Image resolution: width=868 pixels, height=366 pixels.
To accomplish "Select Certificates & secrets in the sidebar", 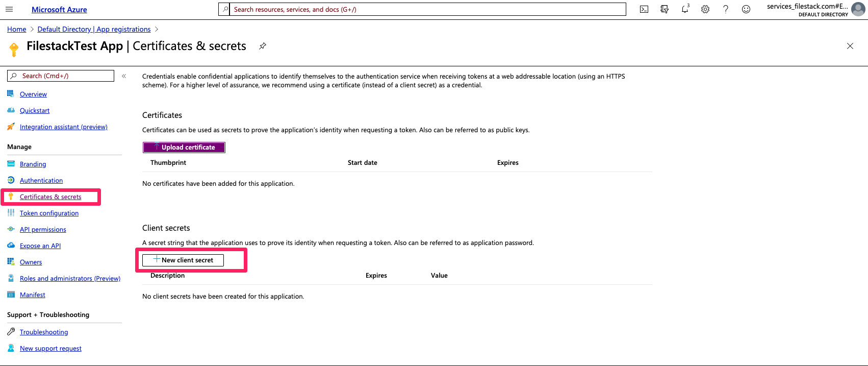I will tap(50, 197).
